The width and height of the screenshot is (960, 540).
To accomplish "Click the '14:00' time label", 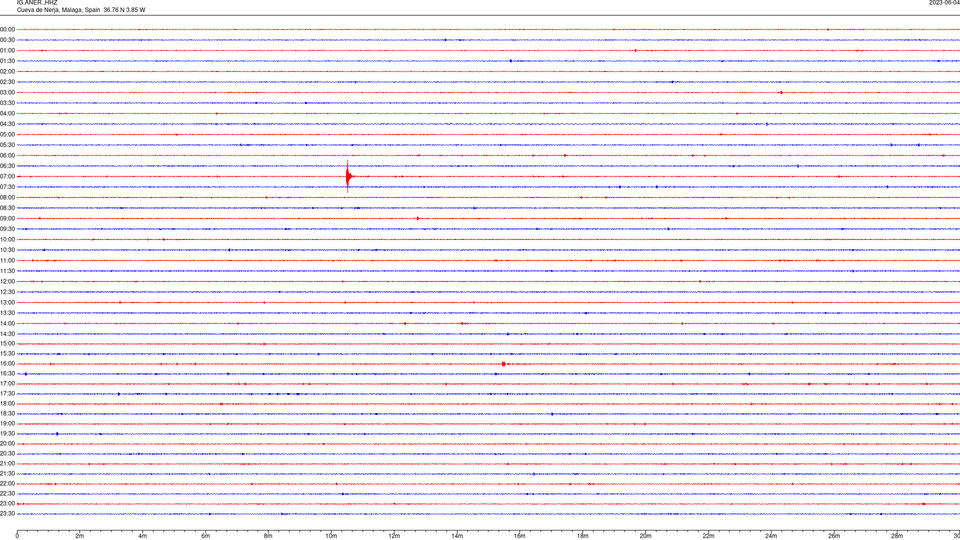I will pyautogui.click(x=7, y=323).
